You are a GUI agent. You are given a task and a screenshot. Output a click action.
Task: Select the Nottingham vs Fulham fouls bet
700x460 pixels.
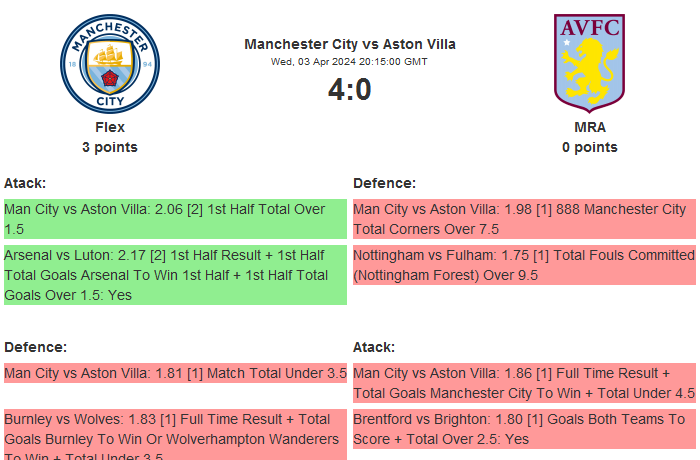point(524,265)
